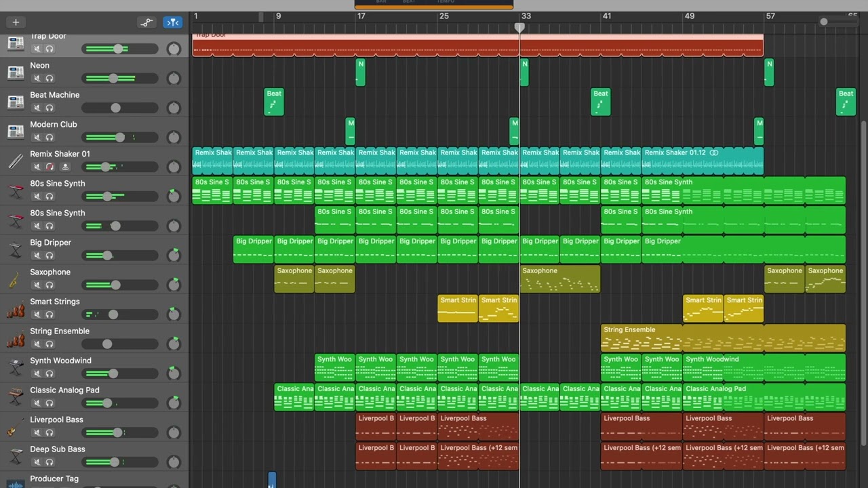Select the "Modern Club" track name
Screen dimensions: 868x488
coord(54,125)
